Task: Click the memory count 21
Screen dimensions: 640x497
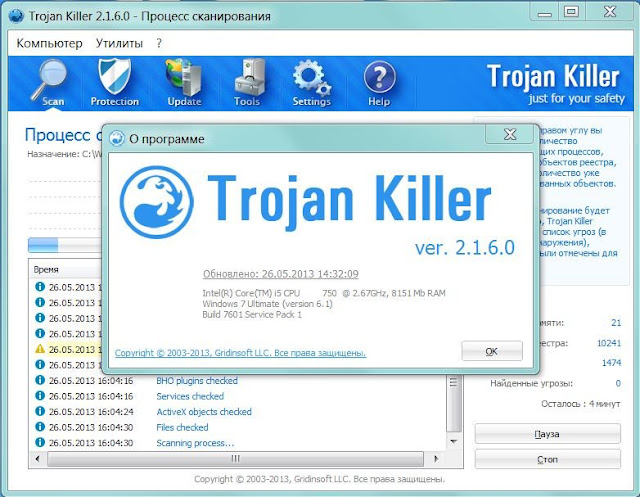Action: [616, 323]
